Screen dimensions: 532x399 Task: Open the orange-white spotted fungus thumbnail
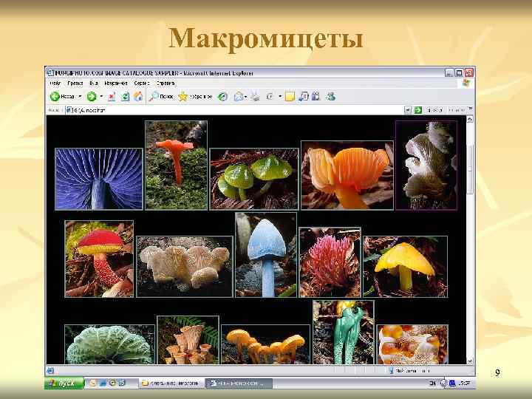coord(412,344)
